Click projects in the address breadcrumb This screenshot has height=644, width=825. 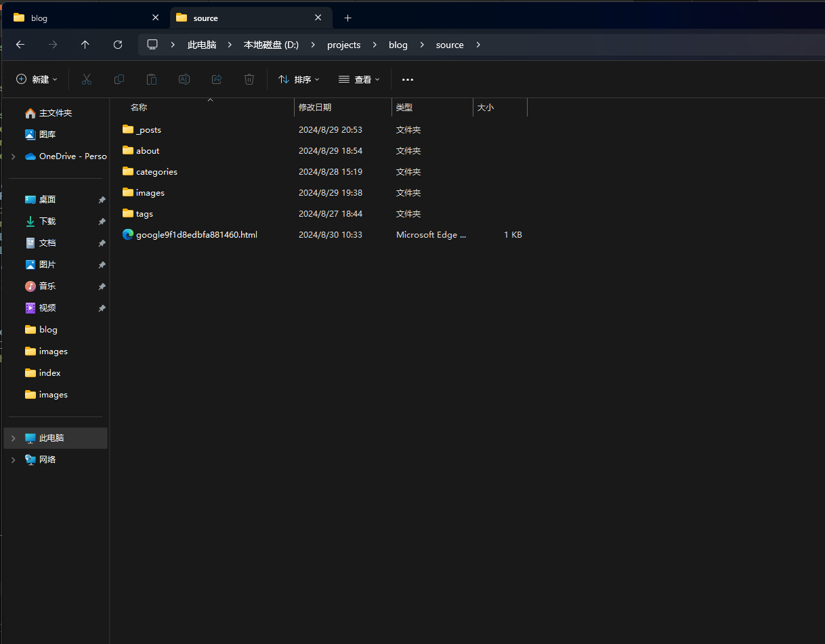click(343, 45)
